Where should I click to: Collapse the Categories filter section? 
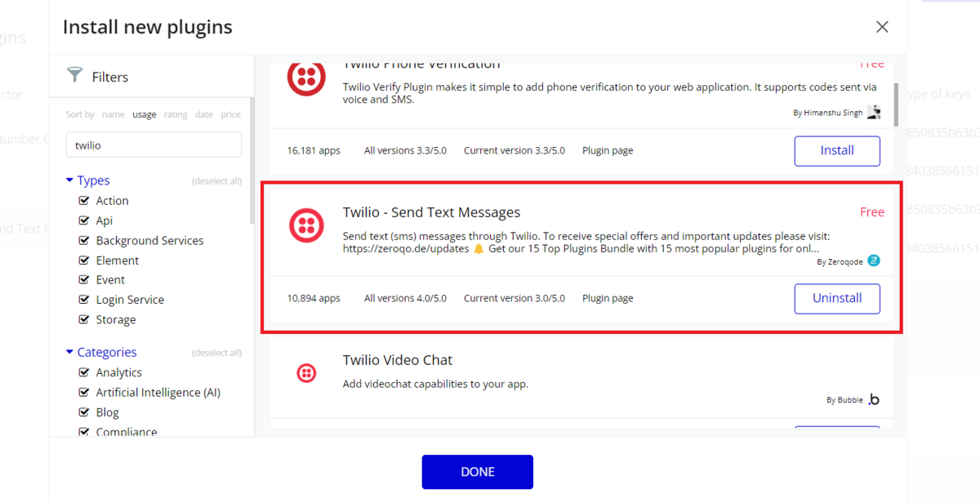69,352
